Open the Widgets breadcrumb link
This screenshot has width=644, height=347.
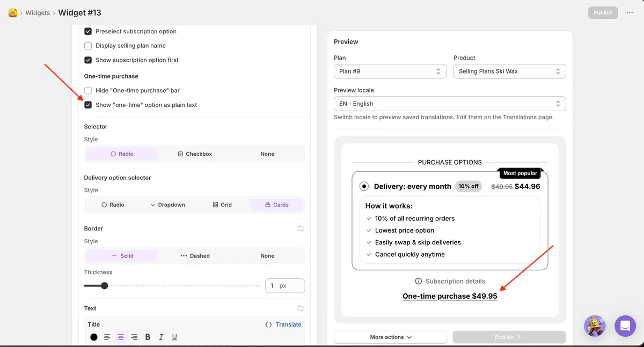[x=38, y=12]
